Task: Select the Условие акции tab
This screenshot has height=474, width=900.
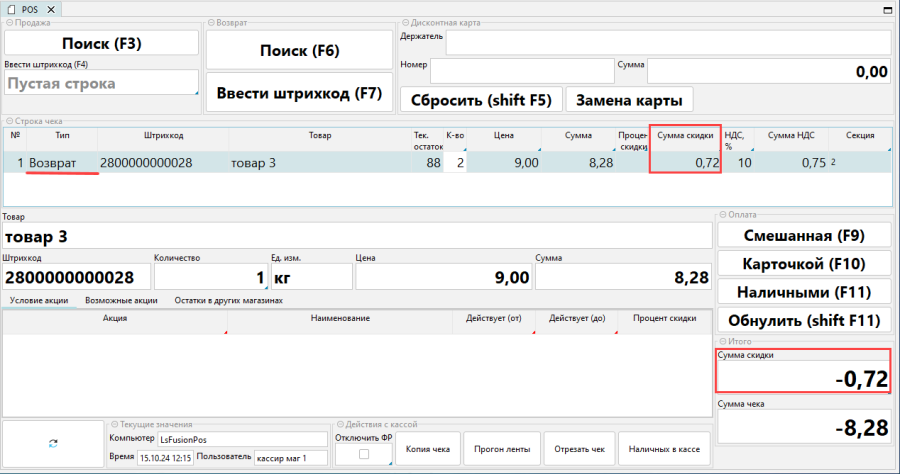Action: pyautogui.click(x=40, y=300)
